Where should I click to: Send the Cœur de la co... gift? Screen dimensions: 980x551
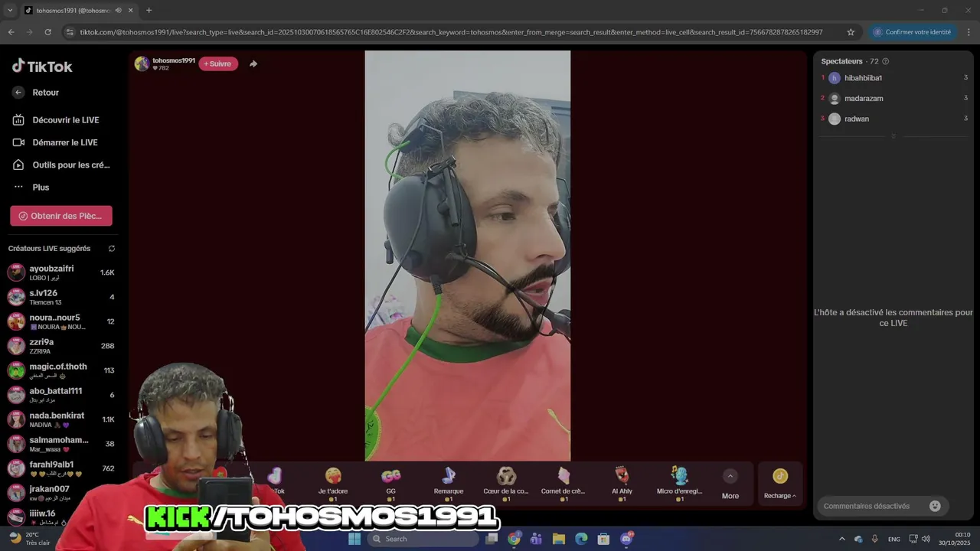coord(506,484)
